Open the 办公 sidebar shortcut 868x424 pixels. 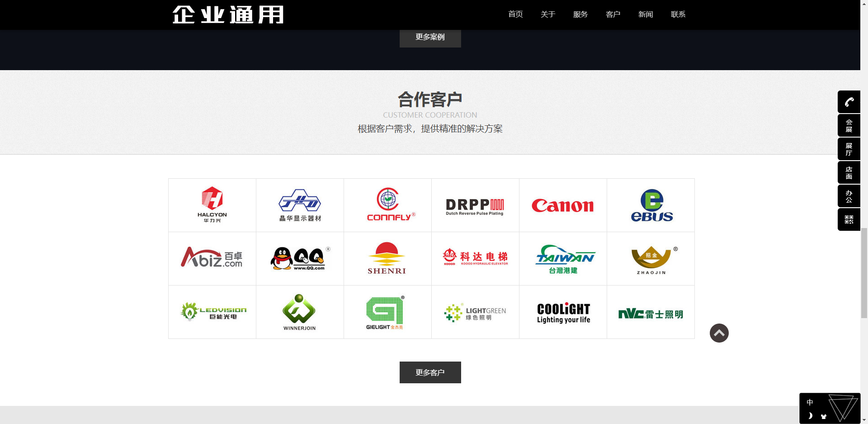coord(849,196)
